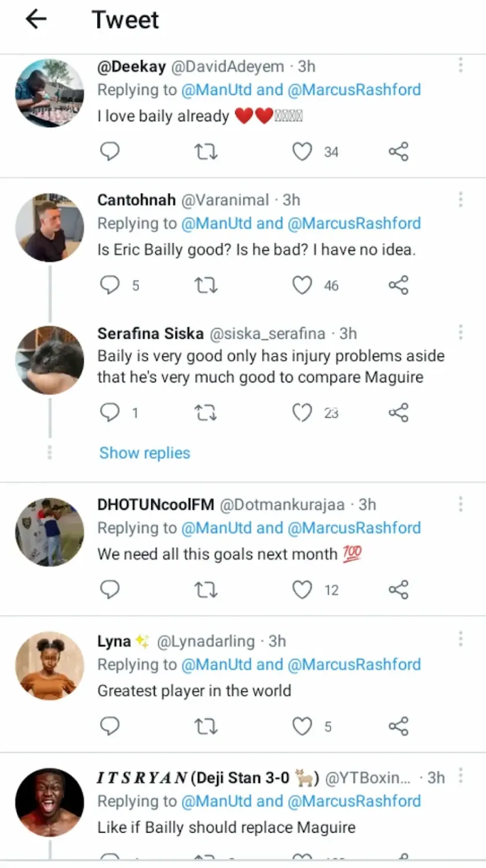Share @Deekay's tweet
This screenshot has width=486, height=868.
tap(399, 152)
